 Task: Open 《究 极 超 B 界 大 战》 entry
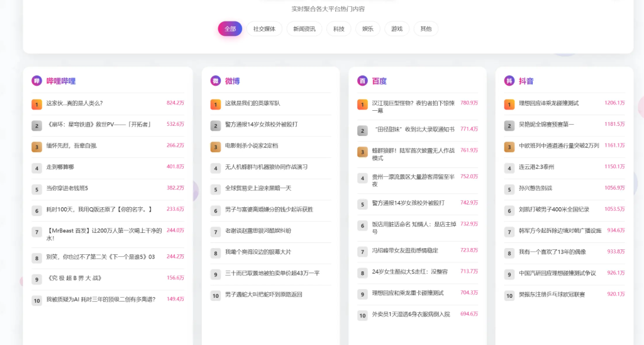(x=74, y=278)
